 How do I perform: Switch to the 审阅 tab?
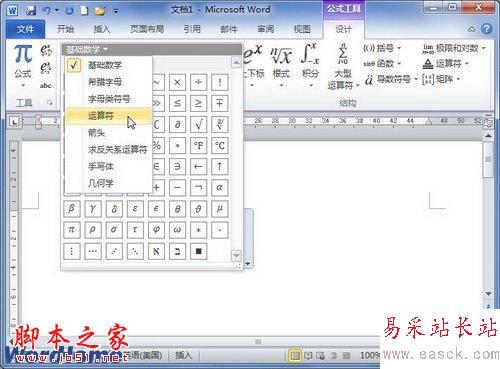click(x=266, y=29)
